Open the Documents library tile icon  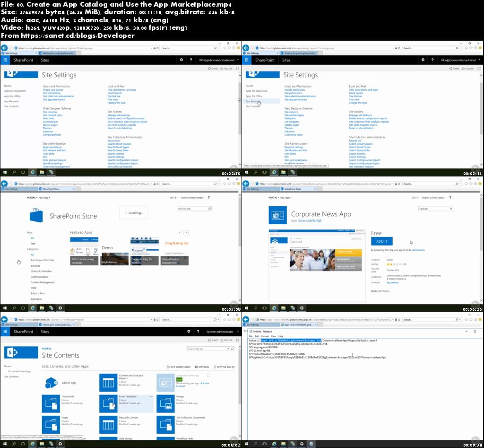51,404
